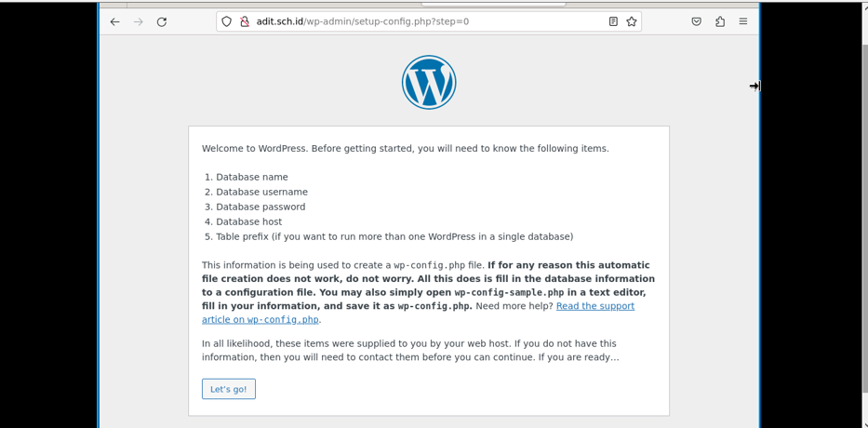Go back to the previous page
The image size is (868, 428).
click(114, 21)
